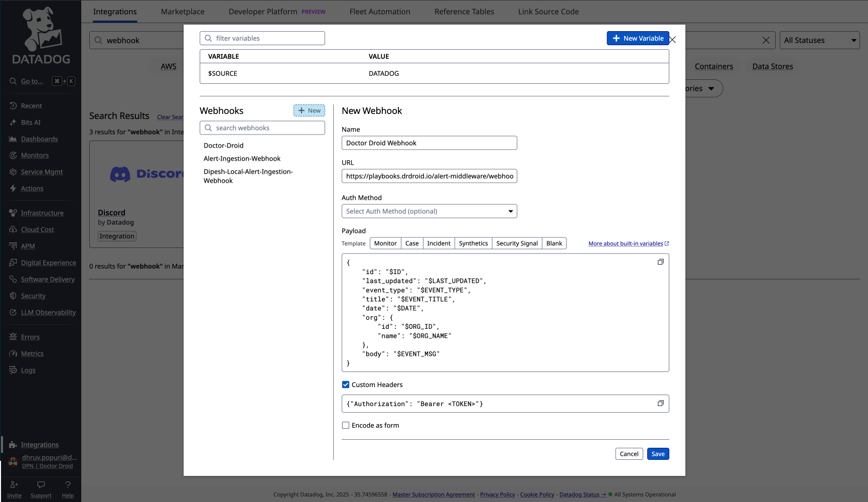Open the Cookie Policy link
868x502 pixels.
537,494
